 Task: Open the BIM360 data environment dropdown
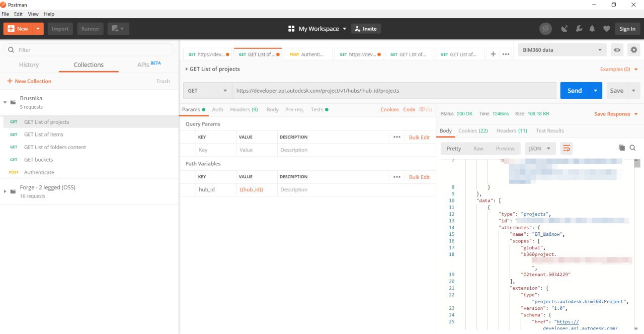(x=562, y=50)
